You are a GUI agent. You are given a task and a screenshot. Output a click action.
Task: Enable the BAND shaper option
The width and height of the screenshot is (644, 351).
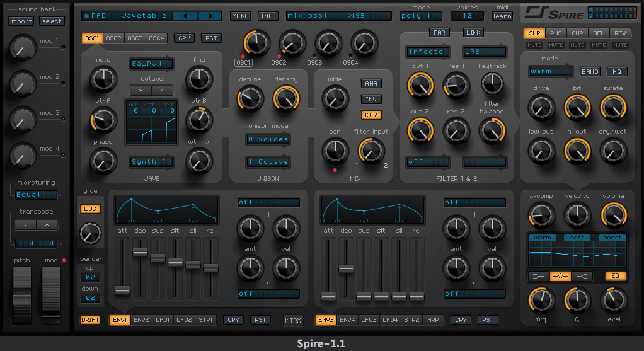tap(590, 71)
